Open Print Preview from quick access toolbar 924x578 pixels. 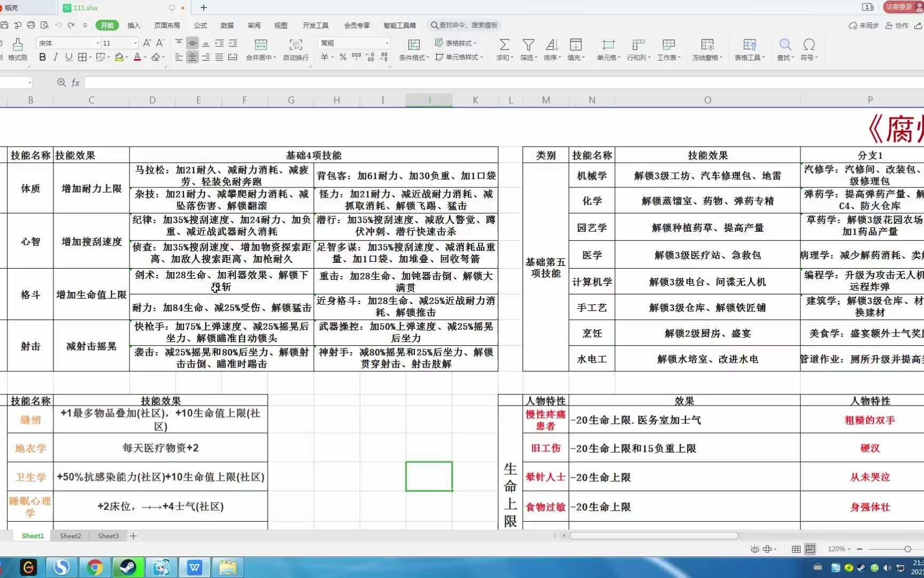click(44, 25)
